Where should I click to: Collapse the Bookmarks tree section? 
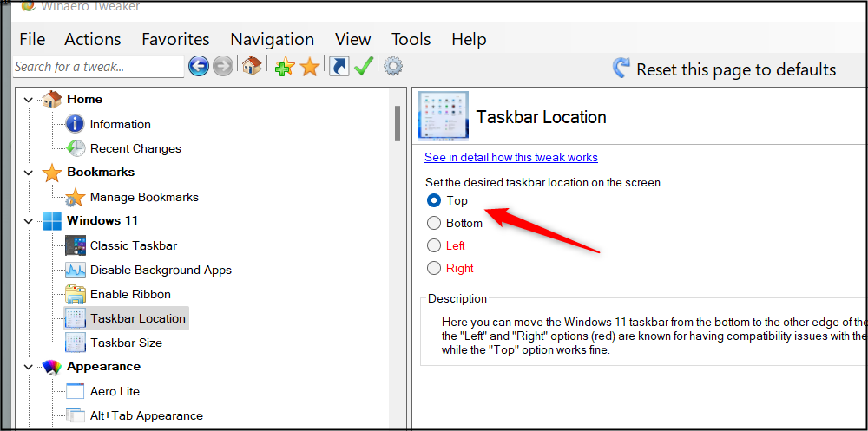(29, 173)
